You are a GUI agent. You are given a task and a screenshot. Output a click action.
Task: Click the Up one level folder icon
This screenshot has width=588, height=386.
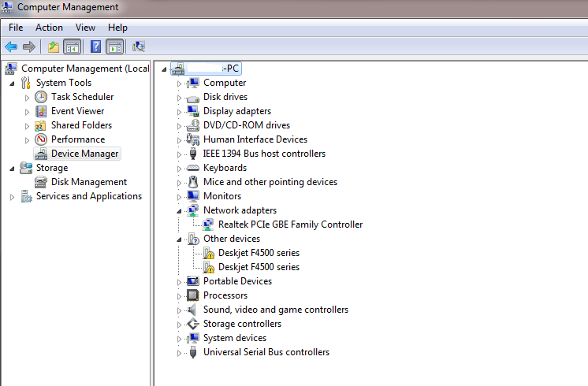click(x=54, y=46)
